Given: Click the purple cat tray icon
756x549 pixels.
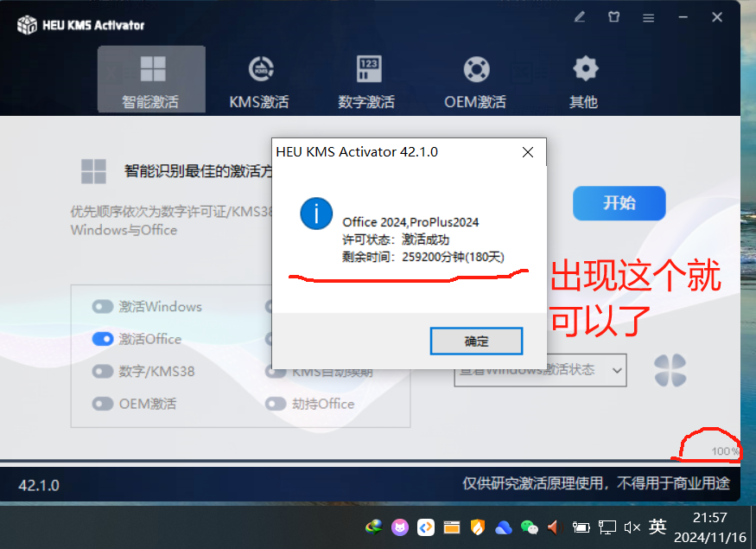Looking at the screenshot, I should [400, 527].
